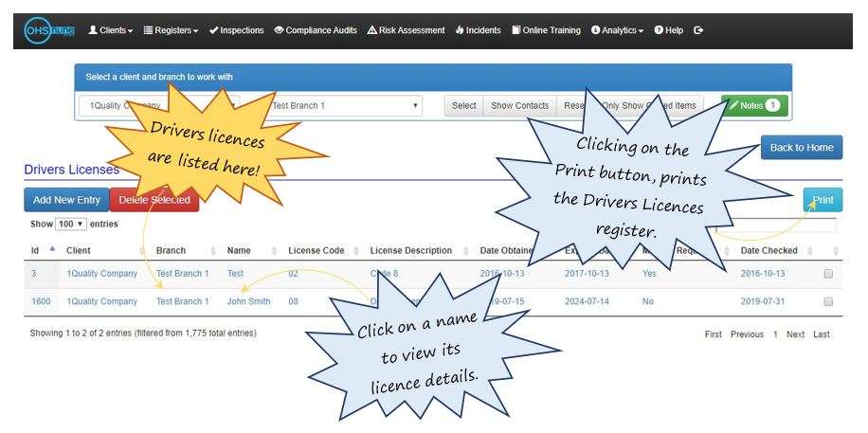
Task: Open Online Training module
Action: click(x=546, y=30)
